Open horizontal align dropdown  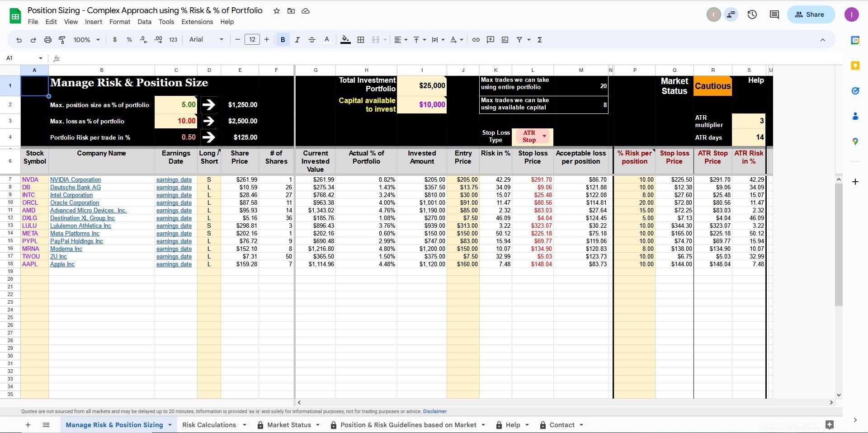(401, 40)
